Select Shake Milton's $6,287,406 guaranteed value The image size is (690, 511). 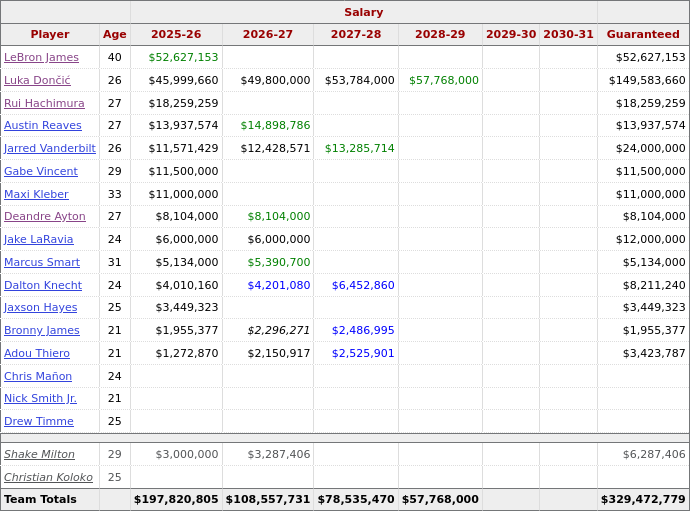coord(654,454)
